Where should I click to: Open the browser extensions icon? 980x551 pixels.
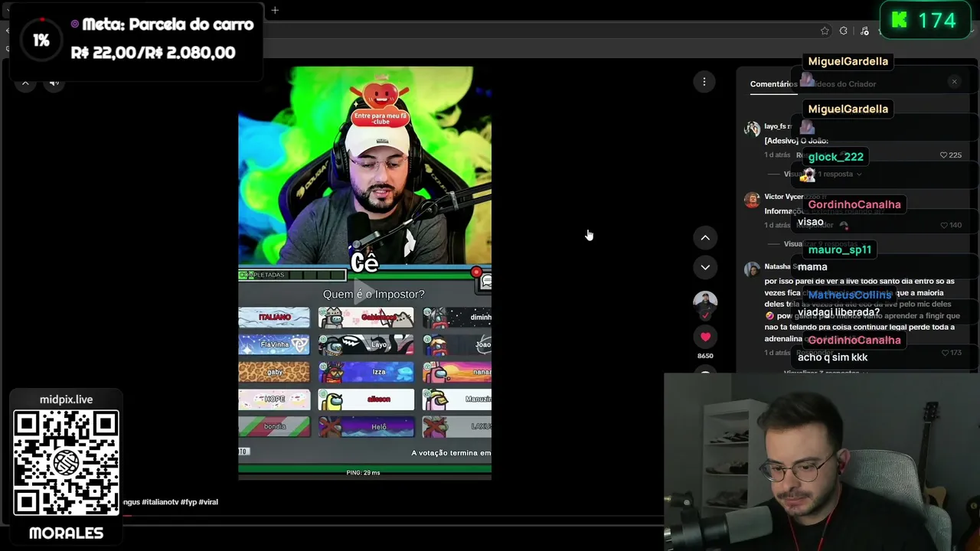pos(844,31)
